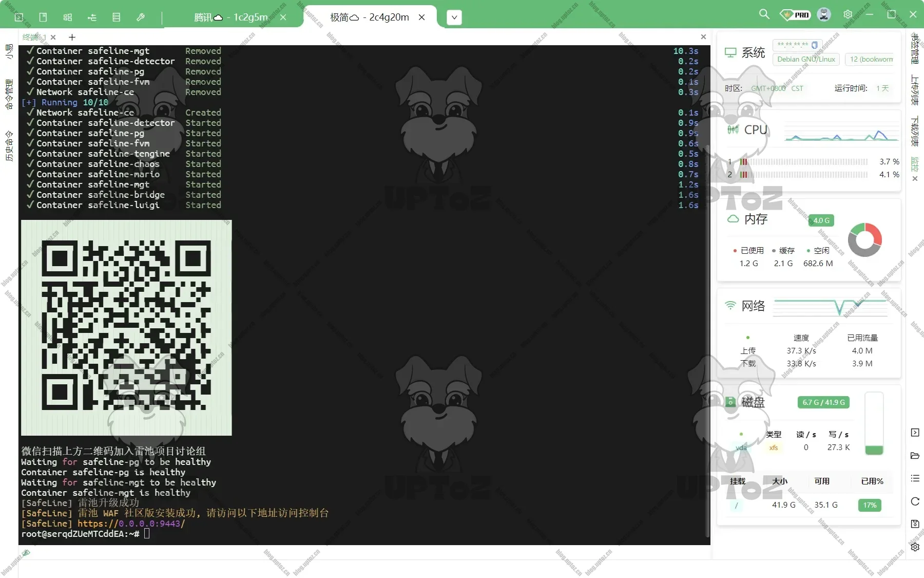Click CPU core 1 usage bar
Screen dimensions: 924x578
803,161
